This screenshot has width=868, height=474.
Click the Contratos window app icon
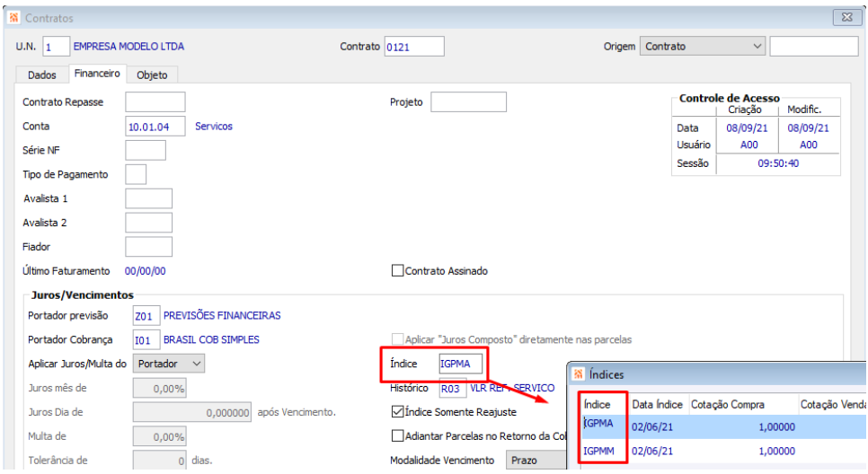(13, 18)
